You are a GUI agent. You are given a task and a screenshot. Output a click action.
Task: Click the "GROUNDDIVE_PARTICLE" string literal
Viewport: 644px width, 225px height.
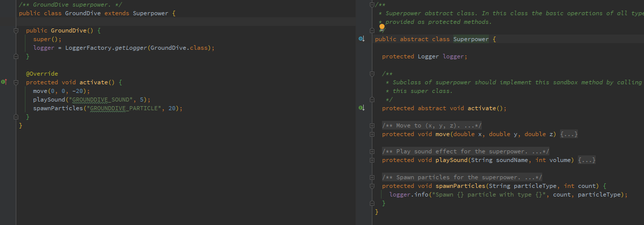pos(124,108)
